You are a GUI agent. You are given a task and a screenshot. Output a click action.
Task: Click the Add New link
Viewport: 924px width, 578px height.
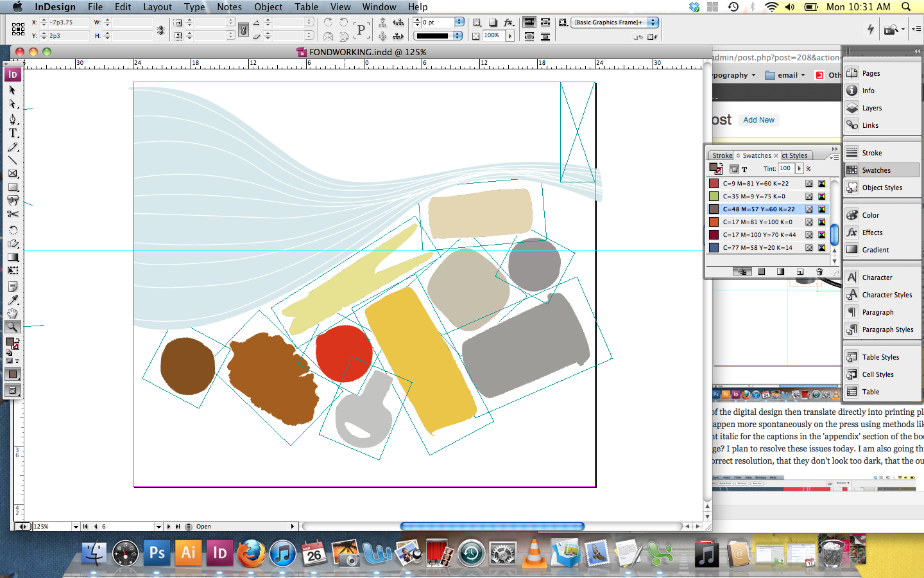pos(758,120)
